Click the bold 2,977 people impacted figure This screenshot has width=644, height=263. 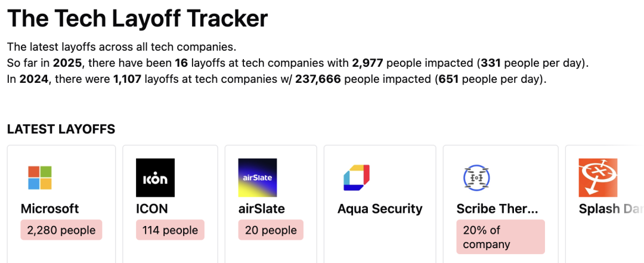click(x=367, y=63)
